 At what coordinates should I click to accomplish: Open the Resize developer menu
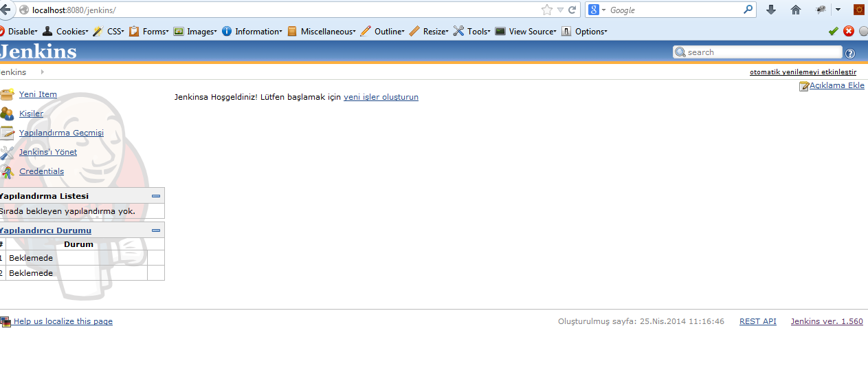pyautogui.click(x=429, y=31)
